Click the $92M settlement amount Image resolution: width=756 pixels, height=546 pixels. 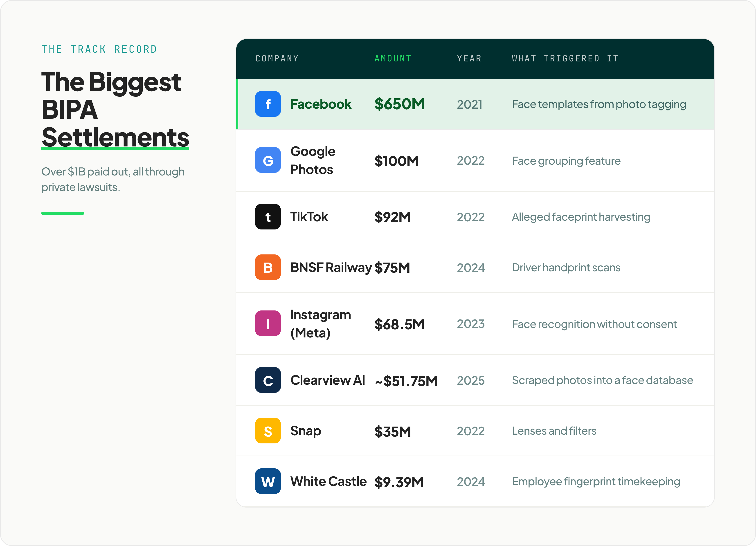click(x=392, y=217)
